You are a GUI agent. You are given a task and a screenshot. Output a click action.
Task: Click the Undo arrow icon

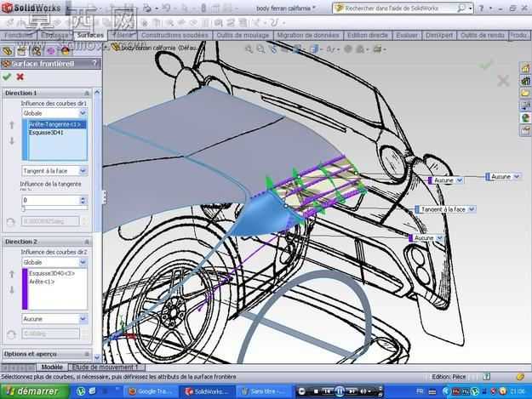(x=166, y=9)
